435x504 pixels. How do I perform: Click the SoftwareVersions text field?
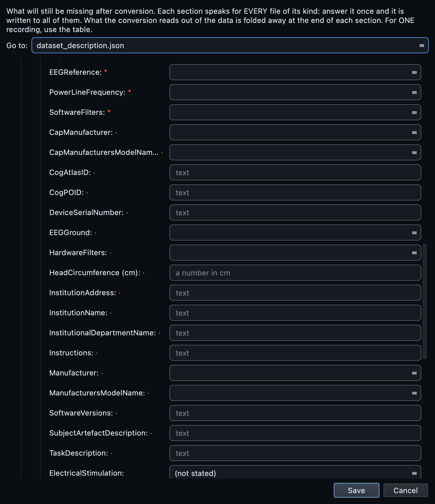[x=295, y=413]
